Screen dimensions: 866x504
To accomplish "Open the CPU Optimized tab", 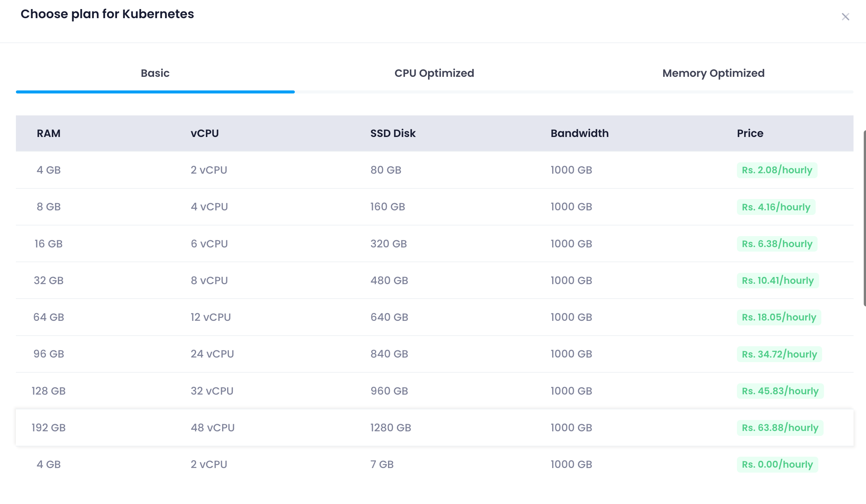I will pos(434,73).
